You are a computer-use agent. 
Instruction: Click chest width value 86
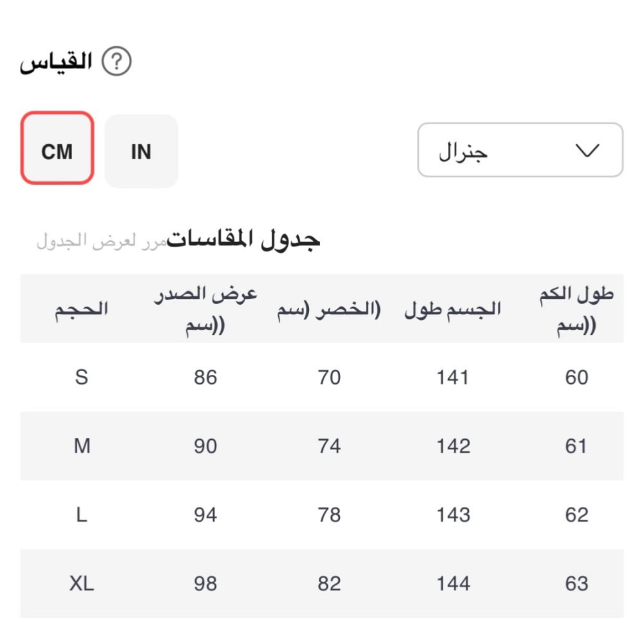205,377
